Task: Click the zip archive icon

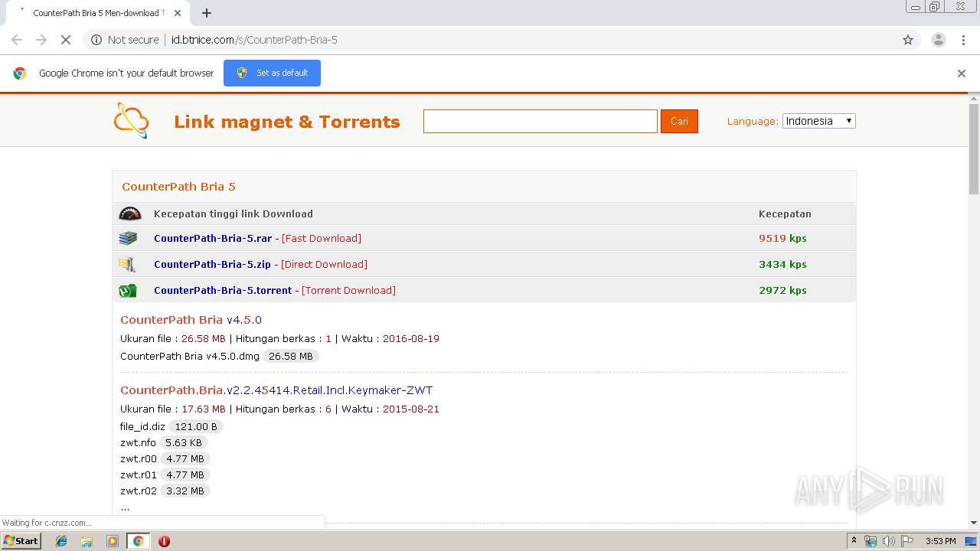Action: tap(127, 264)
